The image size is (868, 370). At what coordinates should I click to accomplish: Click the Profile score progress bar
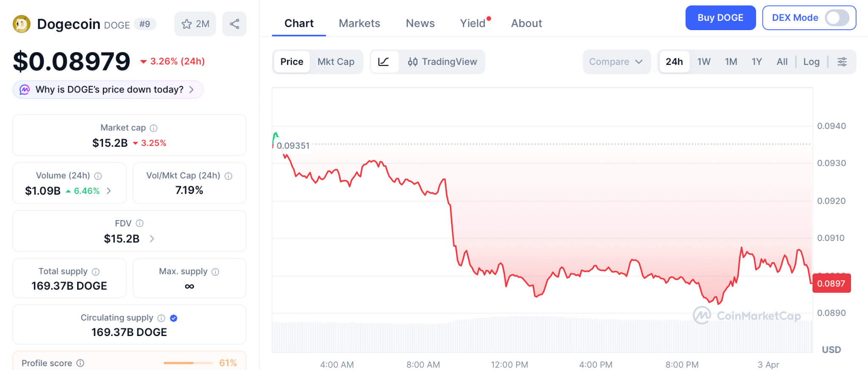tap(188, 363)
